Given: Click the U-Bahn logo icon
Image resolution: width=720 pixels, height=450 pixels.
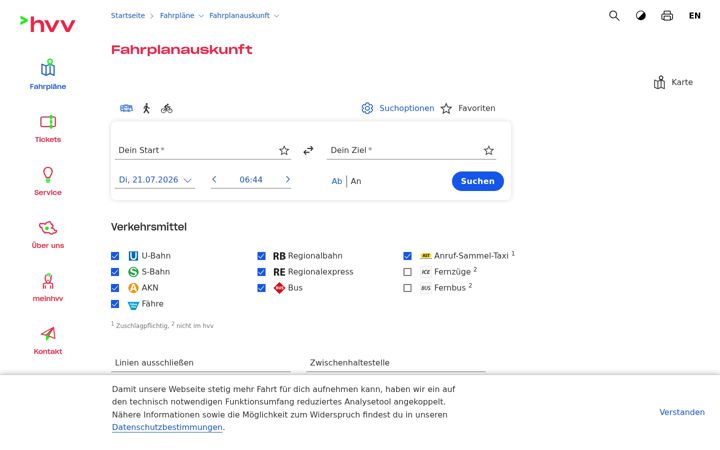Looking at the screenshot, I should pos(133,256).
